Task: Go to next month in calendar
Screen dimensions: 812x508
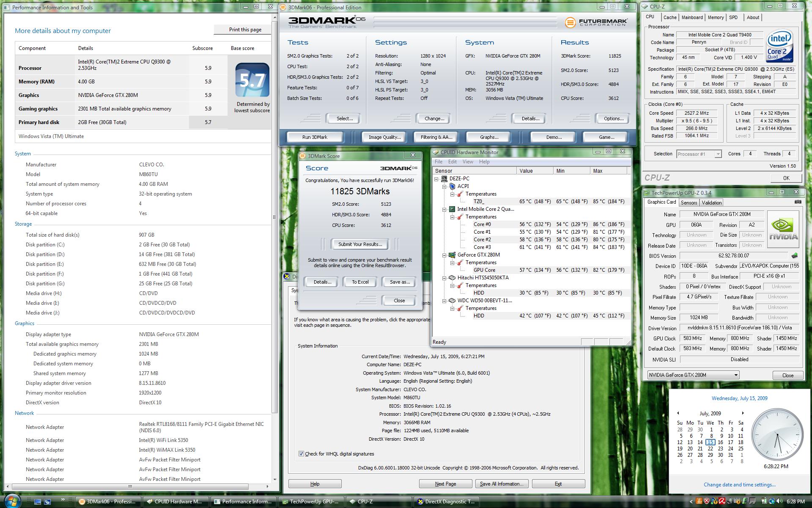Action: click(x=743, y=413)
